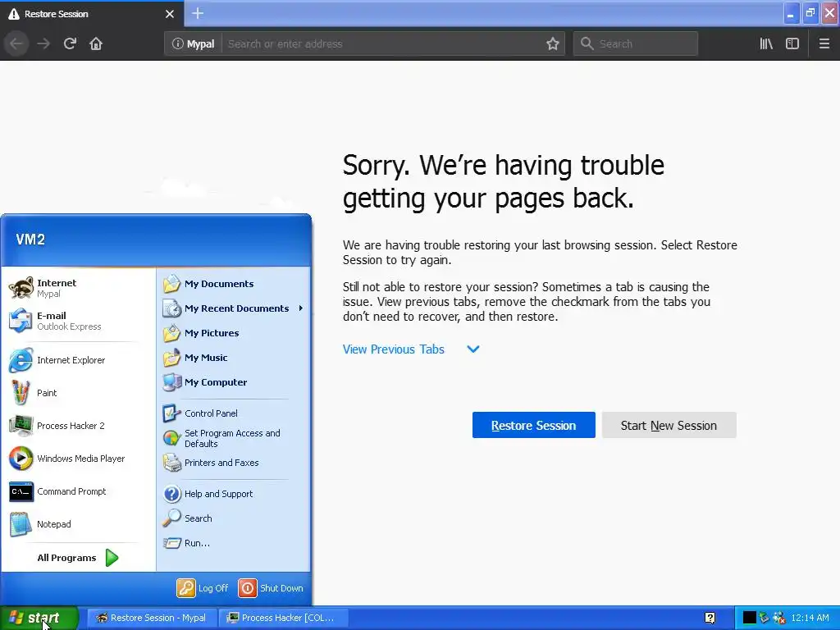
Task: Click the Restore Session button
Action: 533,426
